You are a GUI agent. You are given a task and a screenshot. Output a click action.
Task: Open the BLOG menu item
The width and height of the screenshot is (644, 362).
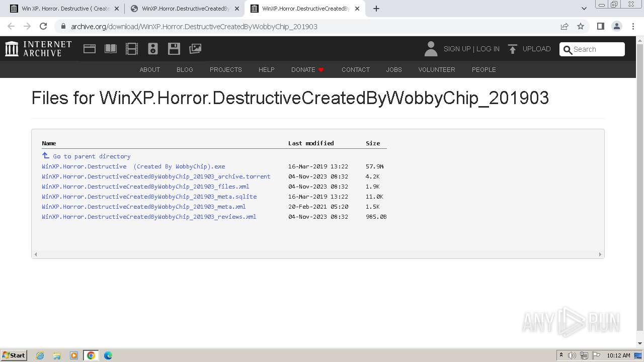tap(185, 69)
